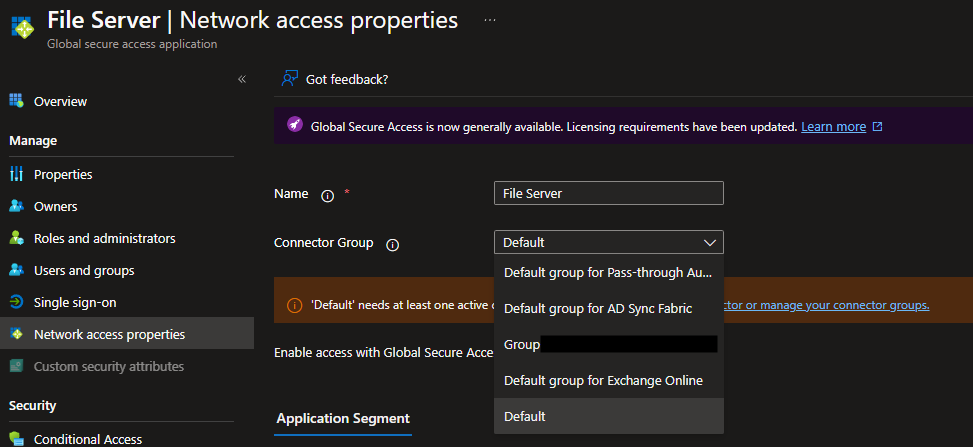The image size is (973, 447).
Task: Toggle the Connector Group dropdown arrow
Action: click(x=710, y=243)
